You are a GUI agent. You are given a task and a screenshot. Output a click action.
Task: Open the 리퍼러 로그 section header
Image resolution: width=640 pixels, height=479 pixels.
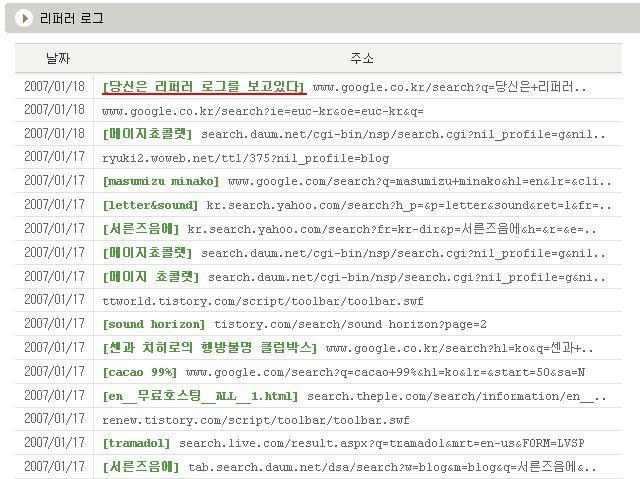(322, 18)
